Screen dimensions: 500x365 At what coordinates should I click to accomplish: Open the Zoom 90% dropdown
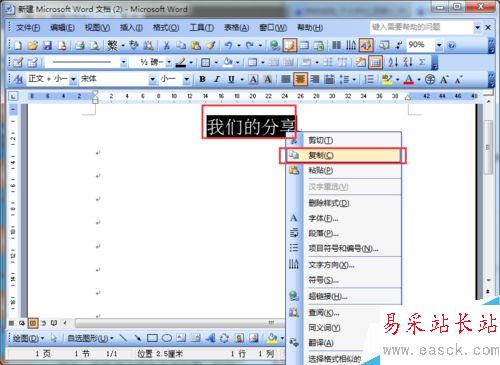coord(439,45)
